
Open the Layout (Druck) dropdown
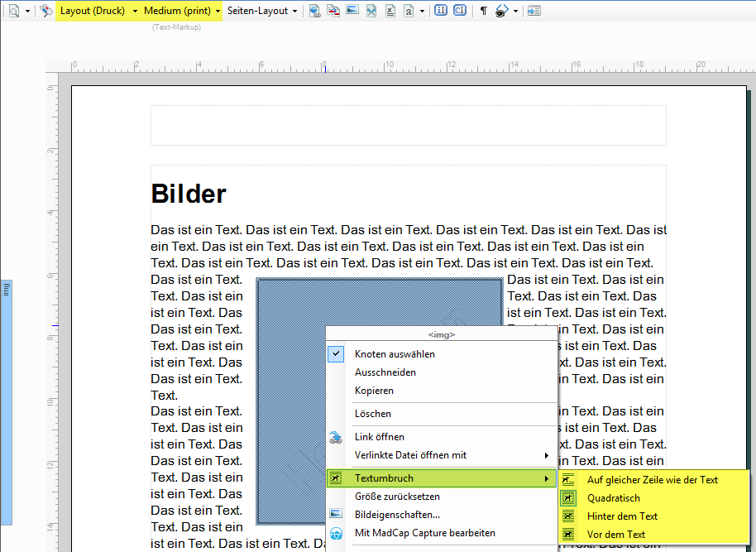click(x=98, y=11)
